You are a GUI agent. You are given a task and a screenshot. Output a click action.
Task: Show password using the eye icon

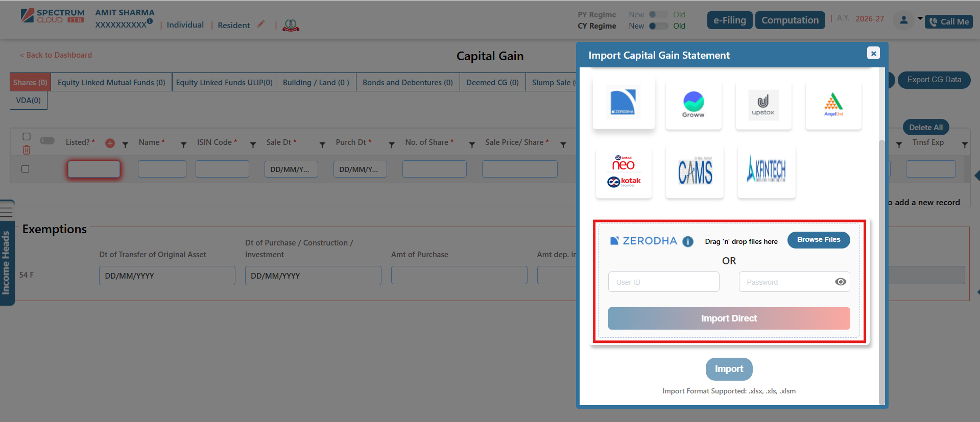coord(840,282)
